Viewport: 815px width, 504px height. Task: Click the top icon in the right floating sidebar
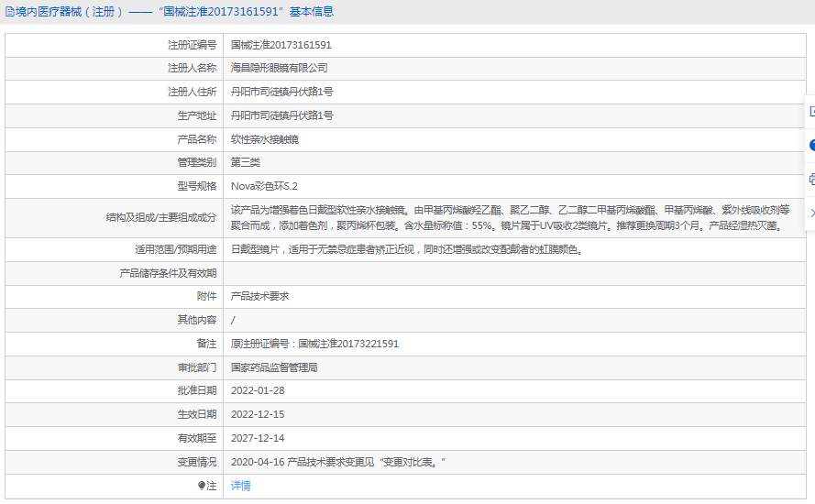(x=811, y=112)
